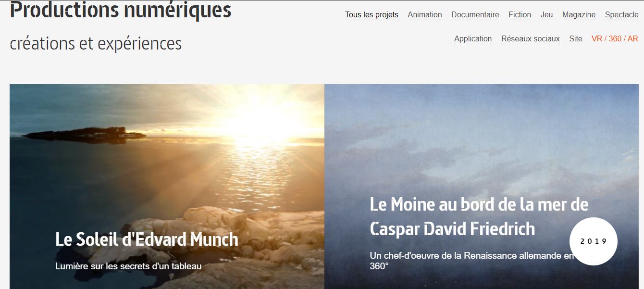Open the sunset over sea project image
The width and height of the screenshot is (644, 289).
tap(167, 187)
